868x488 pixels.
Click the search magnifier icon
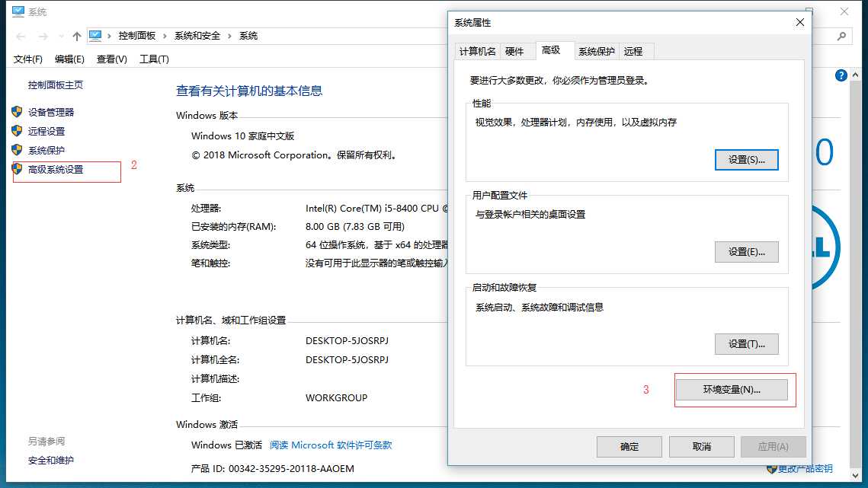tap(841, 36)
